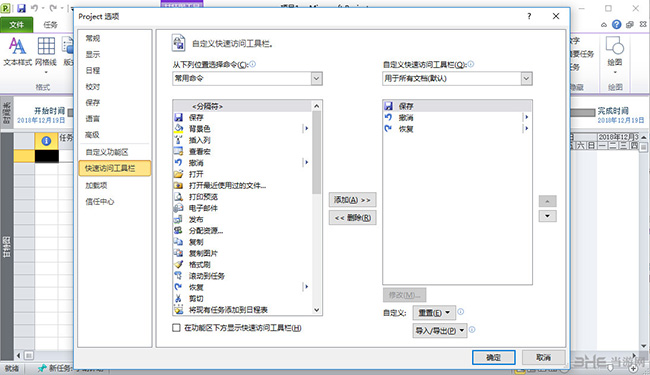650x375 pixels.
Task: Select the Redo (恢复) icon in left list
Action: tap(179, 287)
